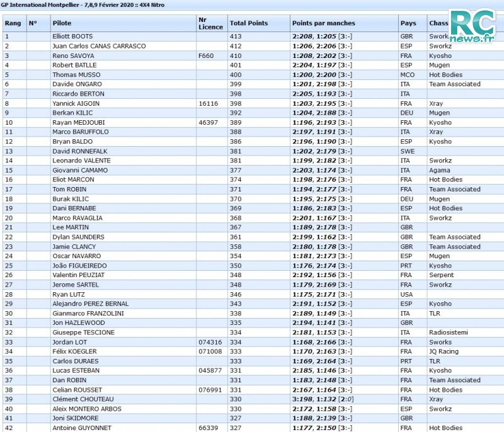Select pilot name Oscar NAVARRO
Screen dimensions: 504x432
pyautogui.click(x=77, y=256)
